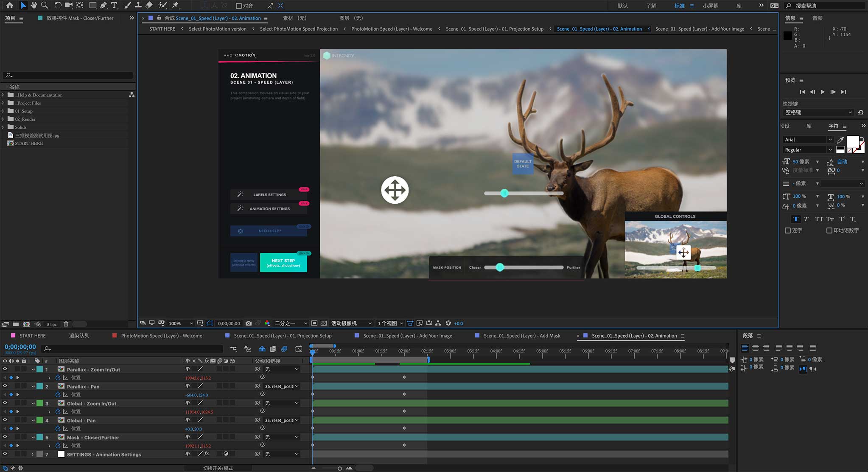The height and width of the screenshot is (472, 868).
Task: Jump to first frame in Preview
Action: tap(802, 92)
